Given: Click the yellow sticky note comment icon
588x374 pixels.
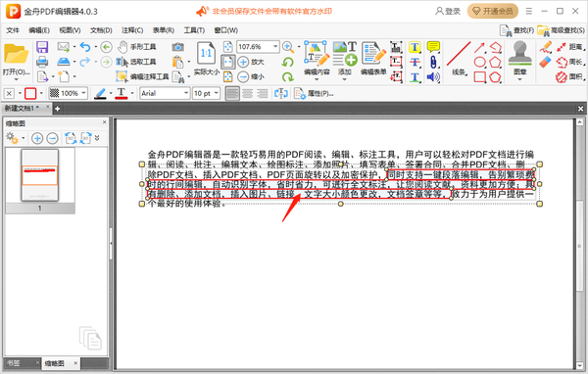Looking at the screenshot, I should pos(433,47).
